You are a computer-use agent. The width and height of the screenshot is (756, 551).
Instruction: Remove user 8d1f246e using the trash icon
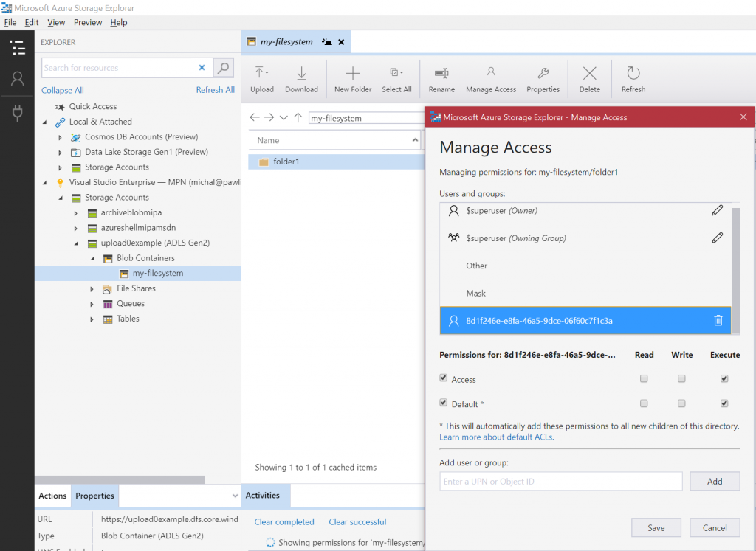click(717, 320)
